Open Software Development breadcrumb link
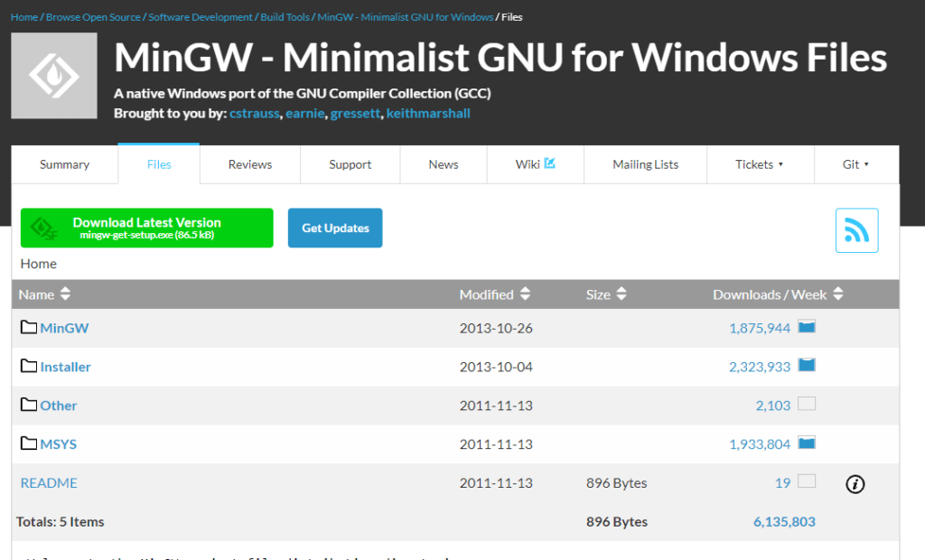Viewport: 925px width, 560px height. point(201,17)
